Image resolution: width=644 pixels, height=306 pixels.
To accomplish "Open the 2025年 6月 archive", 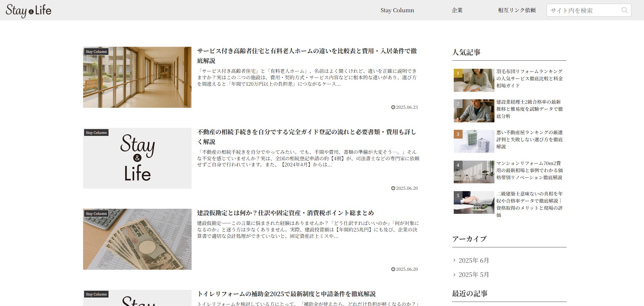I will click(x=474, y=260).
